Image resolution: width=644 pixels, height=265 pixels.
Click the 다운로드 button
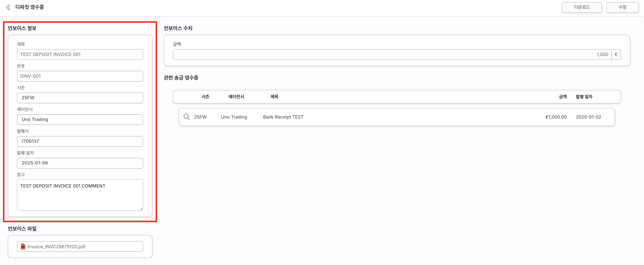[x=581, y=7]
